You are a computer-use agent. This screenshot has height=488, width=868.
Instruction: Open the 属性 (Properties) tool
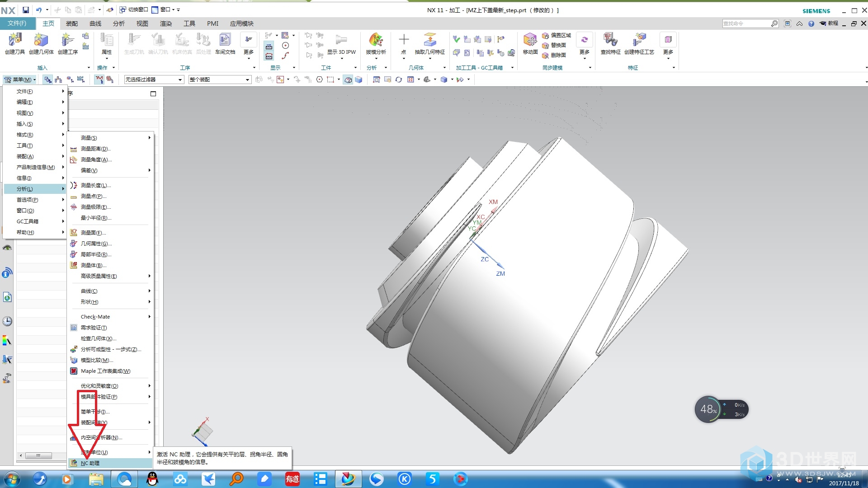tap(107, 44)
